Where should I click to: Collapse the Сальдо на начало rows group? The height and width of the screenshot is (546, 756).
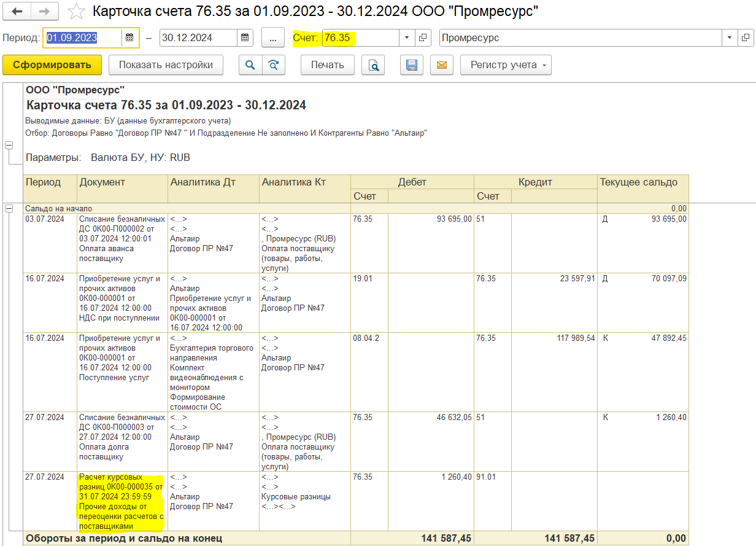(9, 209)
